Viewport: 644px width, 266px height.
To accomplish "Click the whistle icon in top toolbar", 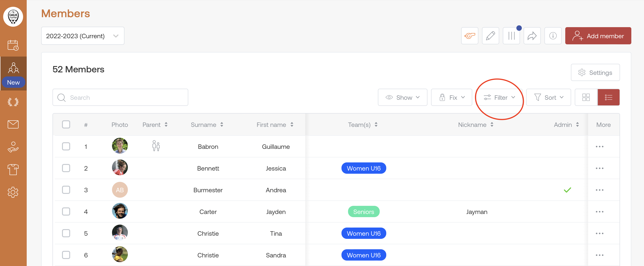I will click(470, 36).
